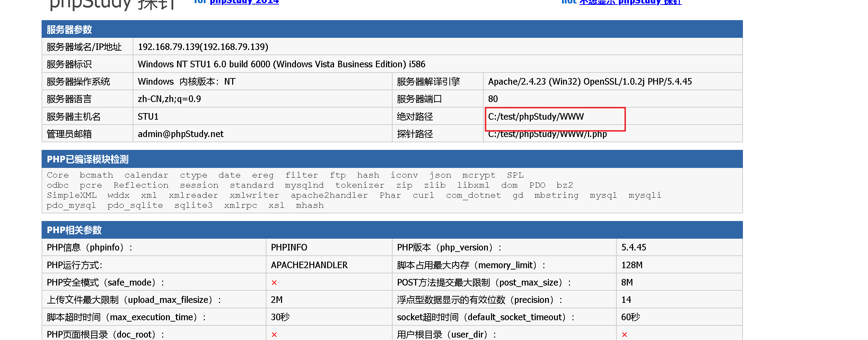Open the PHPINFO link

289,247
